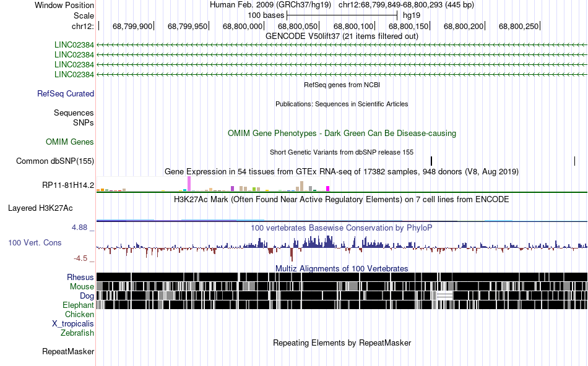Select the second LINC02384 gene label
This screenshot has height=366, width=588.
(74, 54)
